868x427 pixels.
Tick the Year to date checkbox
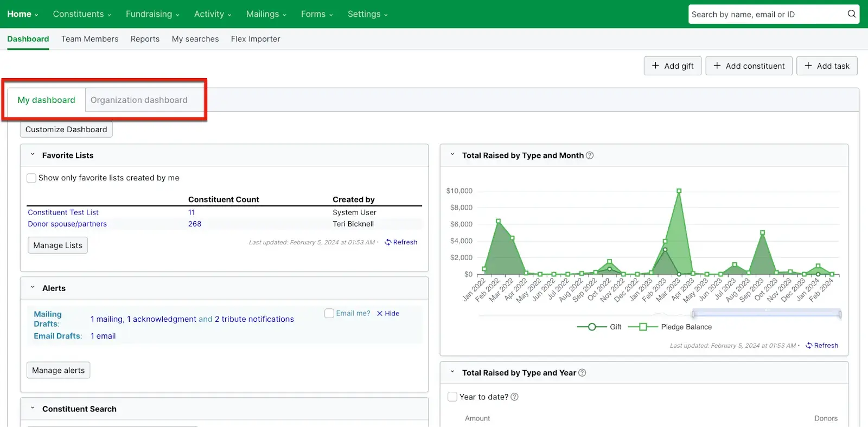(x=452, y=397)
